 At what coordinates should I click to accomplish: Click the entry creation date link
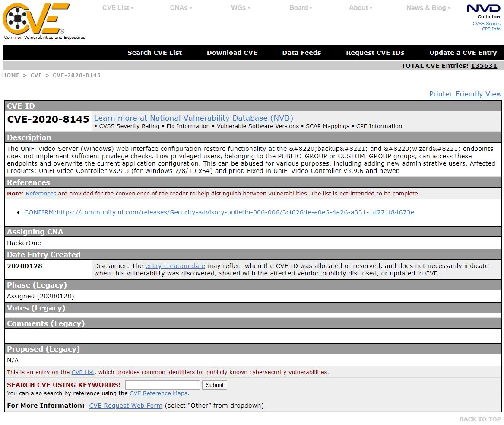click(x=175, y=266)
